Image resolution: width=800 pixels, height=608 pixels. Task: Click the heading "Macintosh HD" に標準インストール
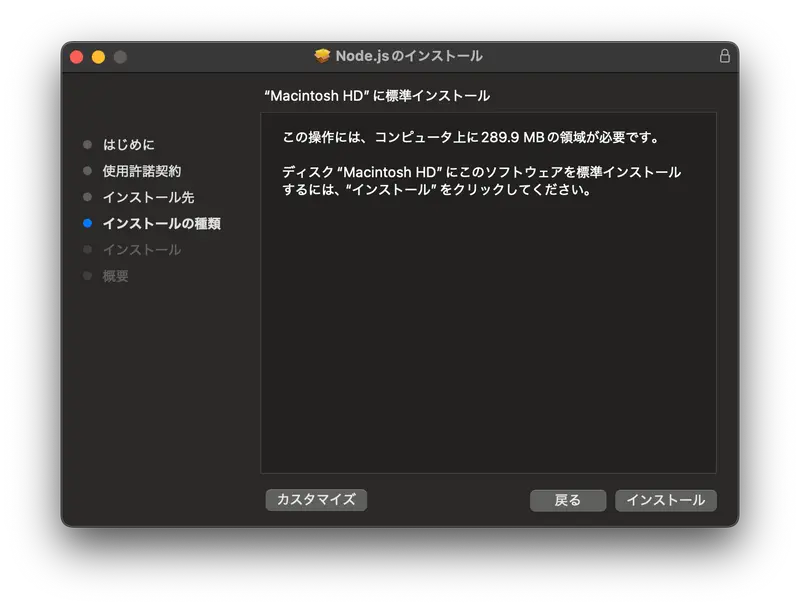point(377,96)
